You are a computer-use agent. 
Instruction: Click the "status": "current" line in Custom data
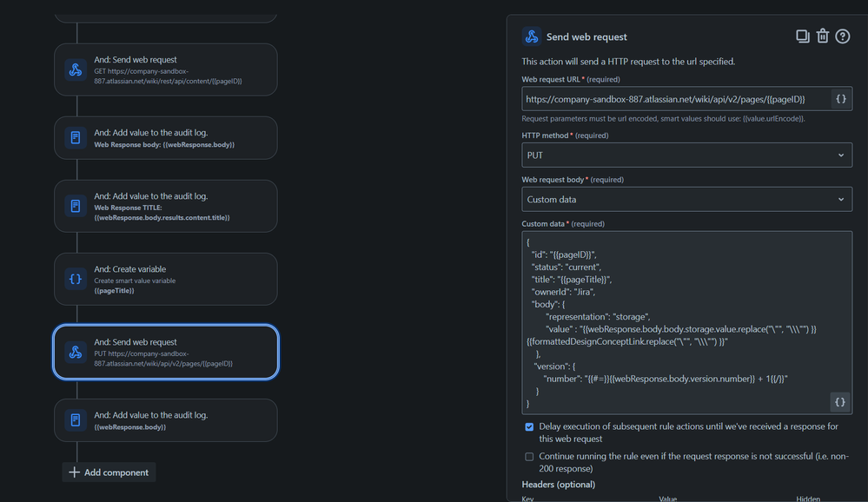pyautogui.click(x=567, y=267)
